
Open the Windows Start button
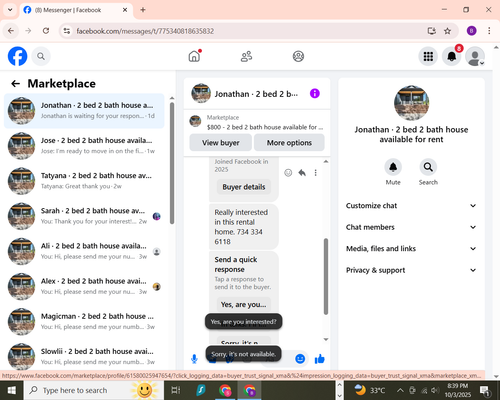pyautogui.click(x=12, y=390)
